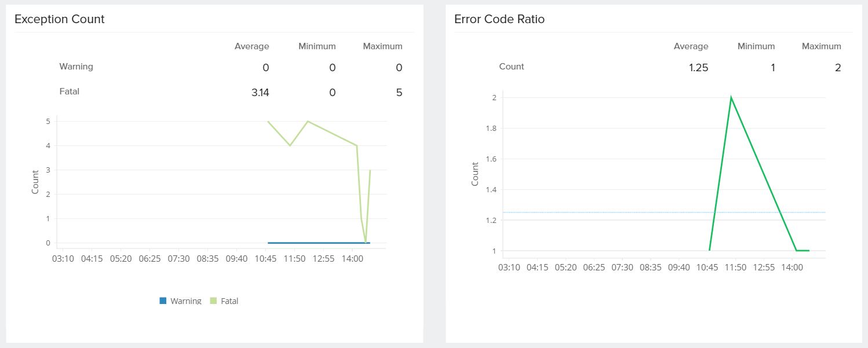The height and width of the screenshot is (348, 868).
Task: Click the blue Warning legend color swatch
Action: point(163,301)
